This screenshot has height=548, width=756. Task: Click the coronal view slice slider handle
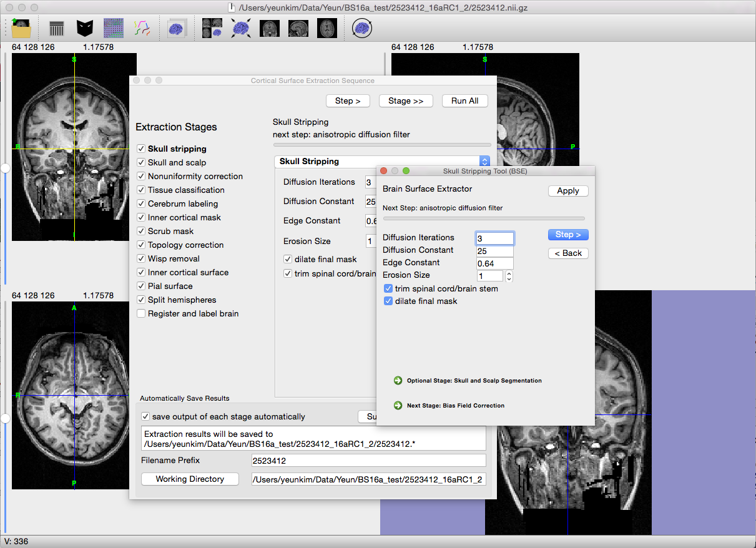(6, 169)
